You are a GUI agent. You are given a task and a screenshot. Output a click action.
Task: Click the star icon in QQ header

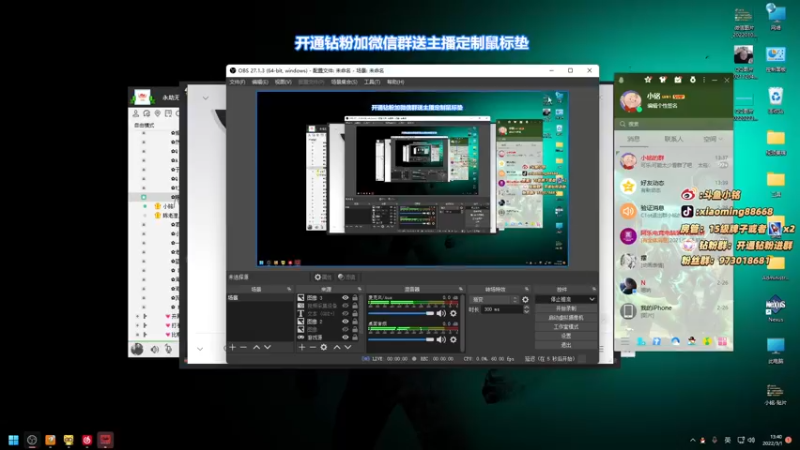tap(648, 80)
